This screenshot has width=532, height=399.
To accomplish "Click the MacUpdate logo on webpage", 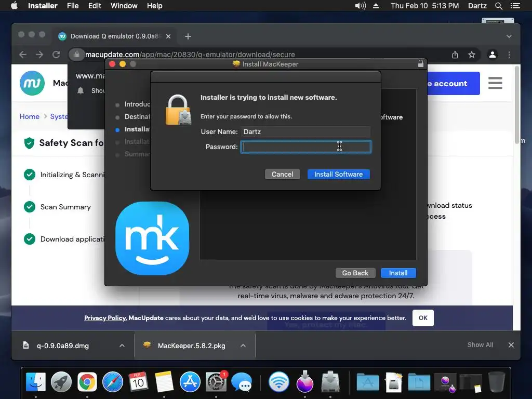I will (32, 83).
